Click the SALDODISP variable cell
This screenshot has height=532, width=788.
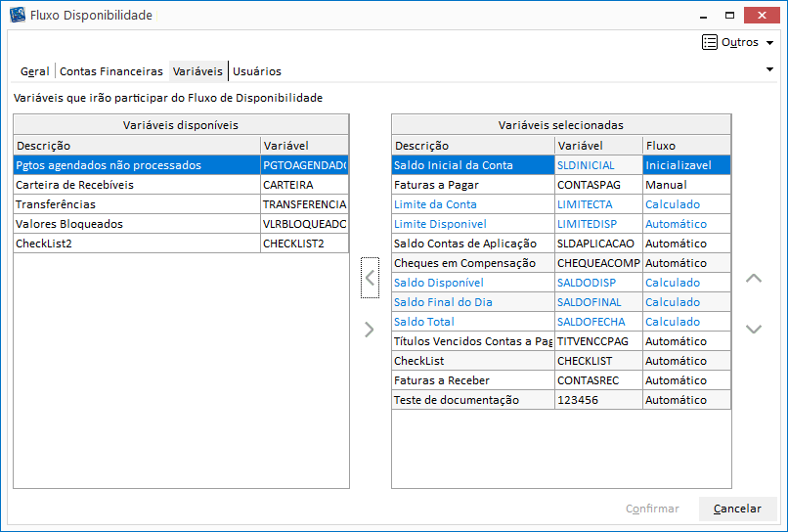598,283
